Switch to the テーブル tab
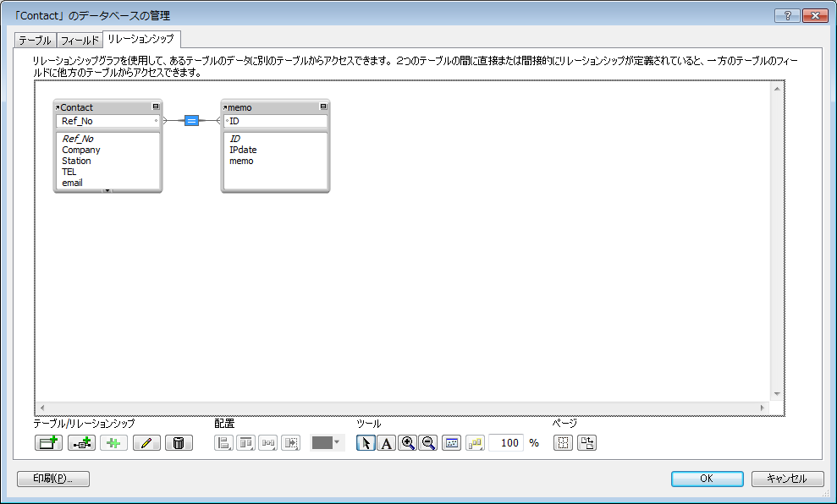 pos(34,39)
